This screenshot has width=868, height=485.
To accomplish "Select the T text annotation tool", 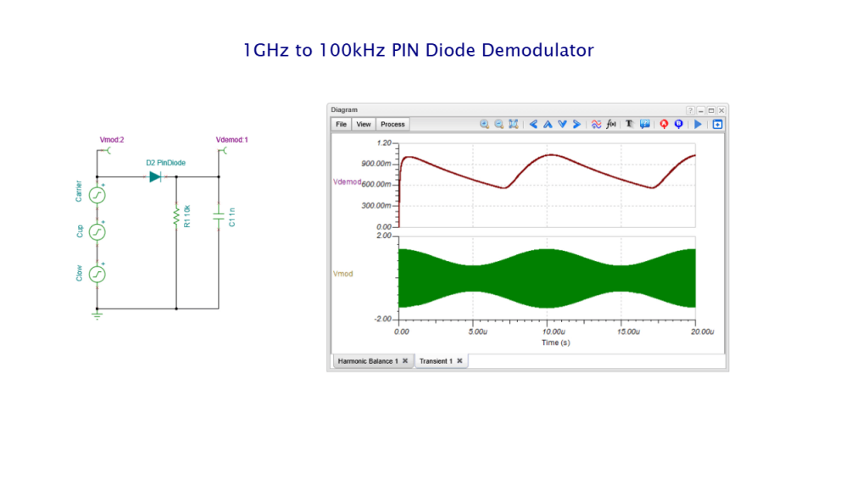I will point(630,124).
